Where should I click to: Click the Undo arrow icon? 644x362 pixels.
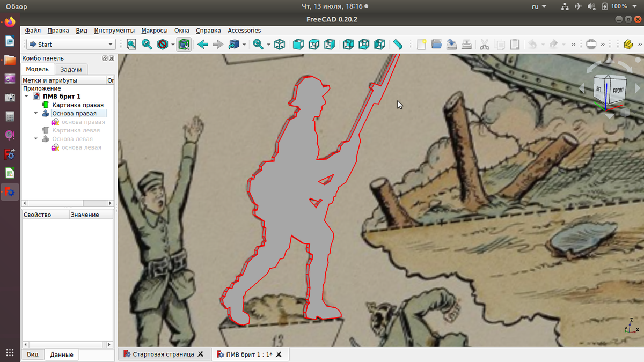[532, 45]
